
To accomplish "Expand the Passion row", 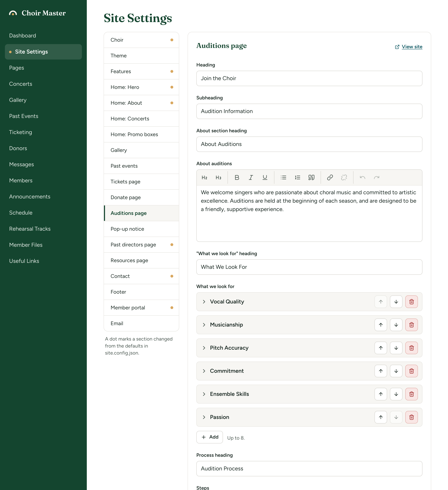I will (x=204, y=417).
